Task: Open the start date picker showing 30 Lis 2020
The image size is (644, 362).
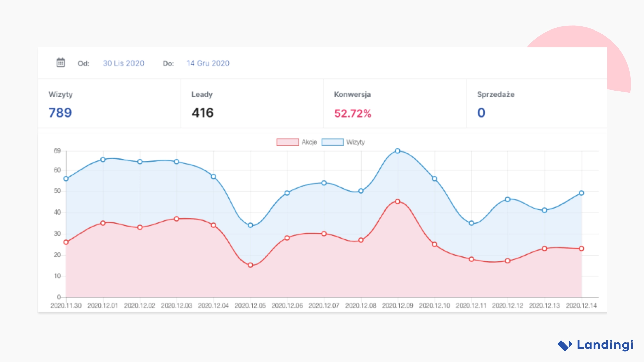Action: click(x=123, y=63)
